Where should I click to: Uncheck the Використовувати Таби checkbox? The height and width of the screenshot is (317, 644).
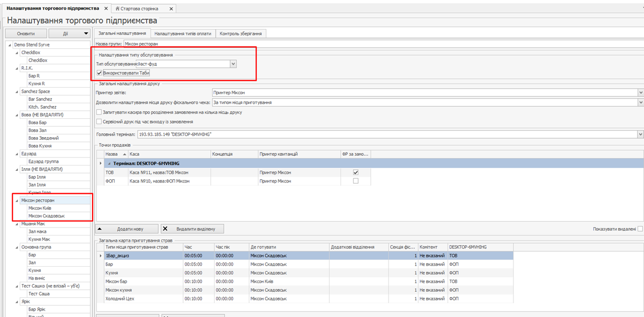coord(100,73)
